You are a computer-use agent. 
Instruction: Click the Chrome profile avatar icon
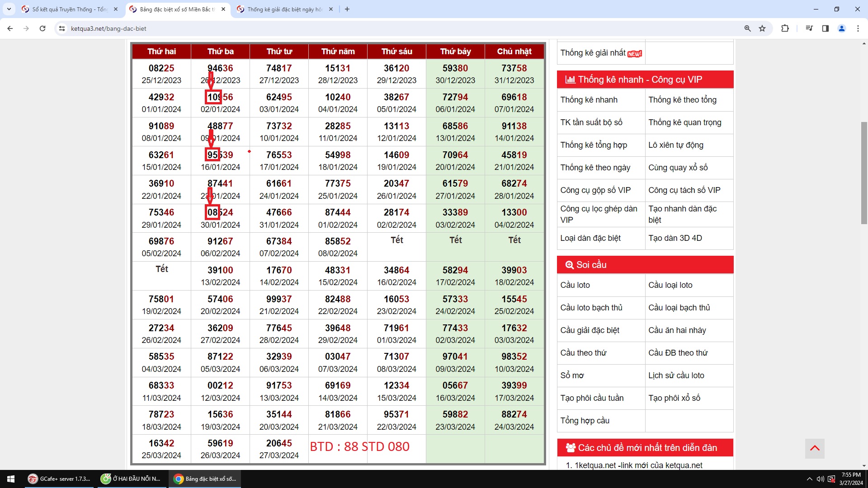[x=841, y=28]
